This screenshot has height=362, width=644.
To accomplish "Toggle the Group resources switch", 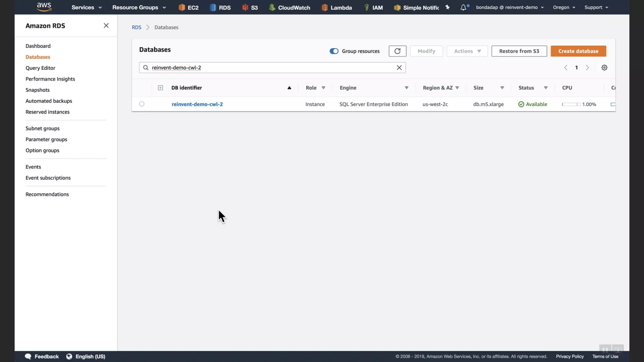I will [x=334, y=51].
